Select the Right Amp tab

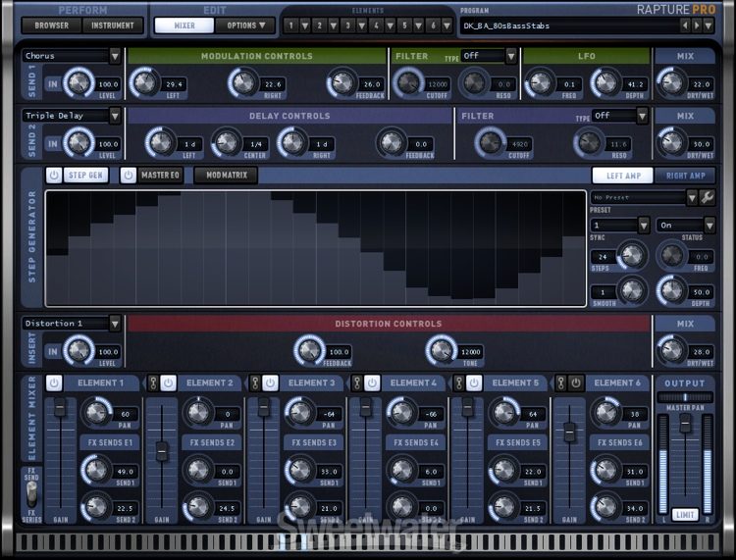tap(685, 176)
